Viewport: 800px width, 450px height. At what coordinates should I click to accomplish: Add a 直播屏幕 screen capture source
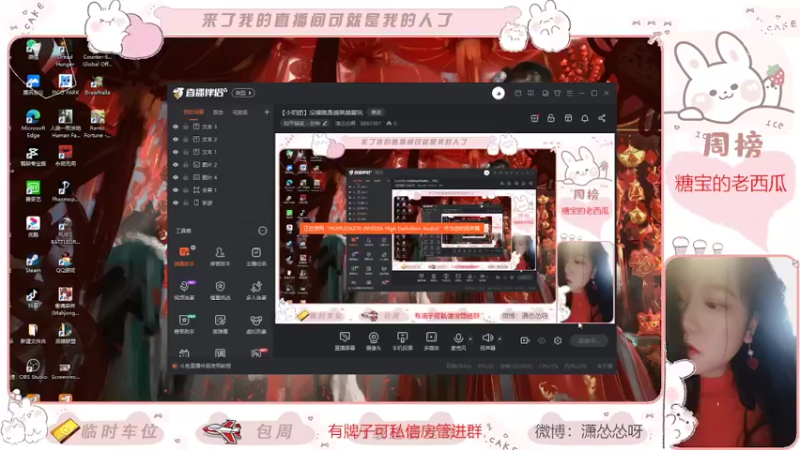pyautogui.click(x=344, y=341)
